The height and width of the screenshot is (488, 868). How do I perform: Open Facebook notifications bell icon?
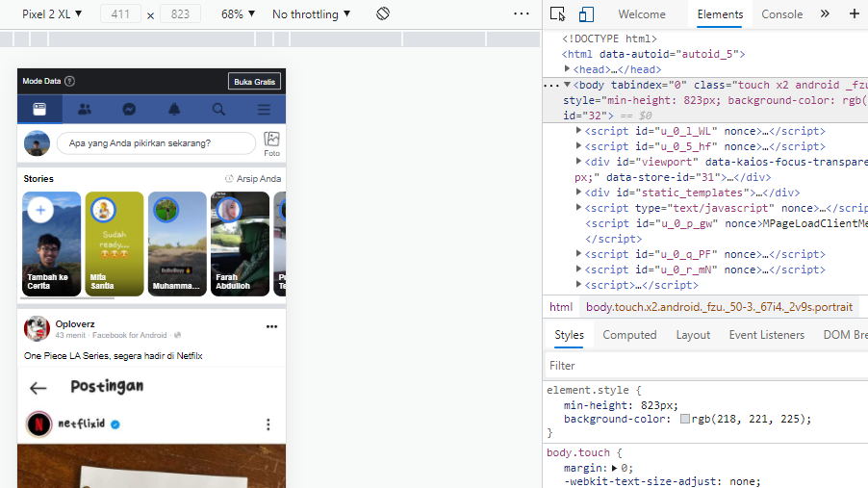pyautogui.click(x=174, y=109)
